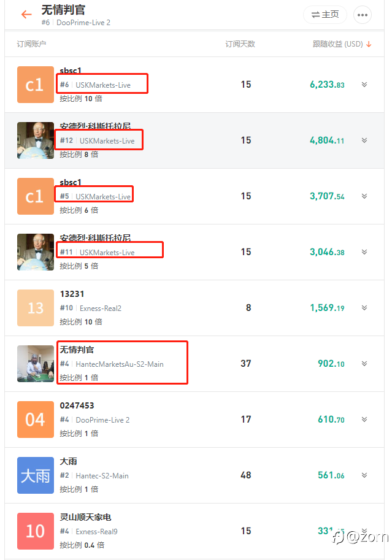Image resolution: width=392 pixels, height=560 pixels.
Task: Click the 主页 switch button
Action: [325, 15]
